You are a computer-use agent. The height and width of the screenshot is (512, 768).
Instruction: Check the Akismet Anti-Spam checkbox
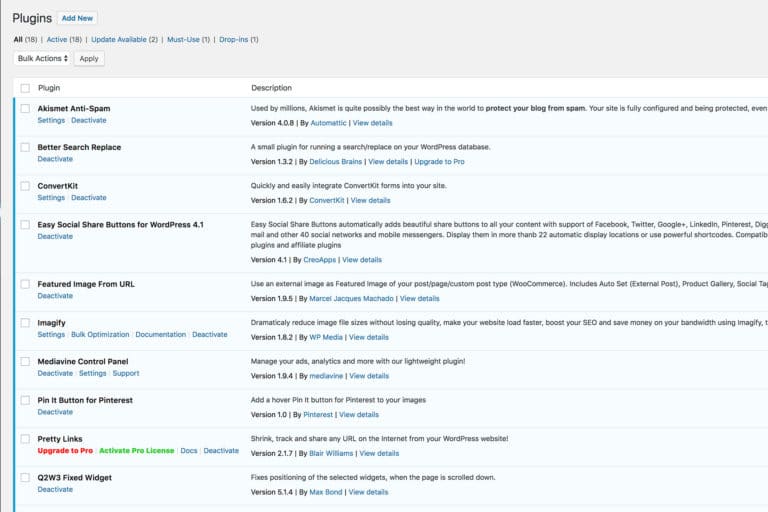pyautogui.click(x=25, y=108)
